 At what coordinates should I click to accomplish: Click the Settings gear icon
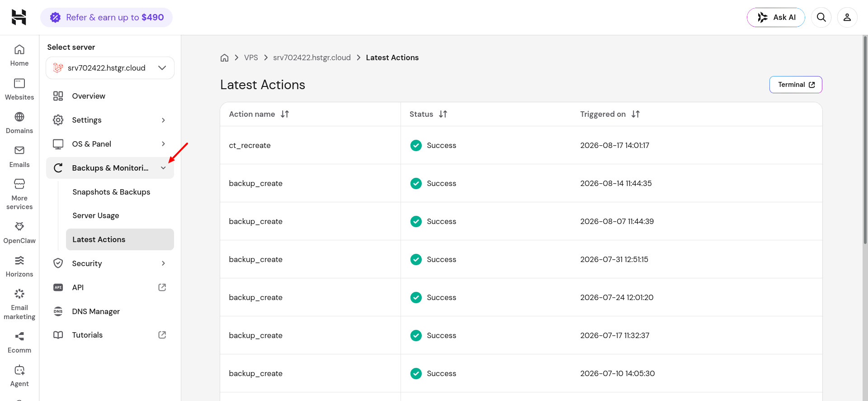[x=58, y=120]
